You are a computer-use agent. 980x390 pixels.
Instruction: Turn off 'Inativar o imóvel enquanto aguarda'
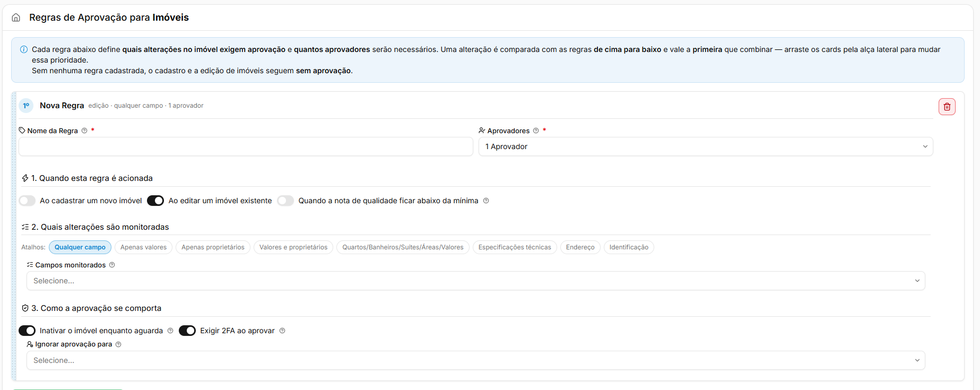[x=27, y=331]
